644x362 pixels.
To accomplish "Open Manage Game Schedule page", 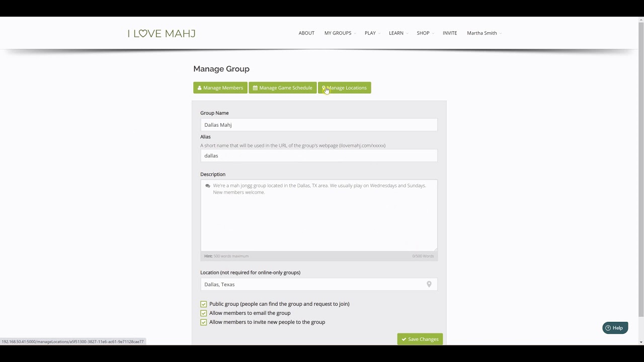I will pyautogui.click(x=282, y=88).
